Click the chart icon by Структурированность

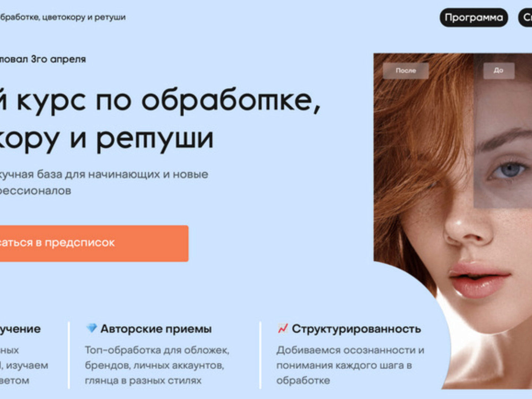283,328
